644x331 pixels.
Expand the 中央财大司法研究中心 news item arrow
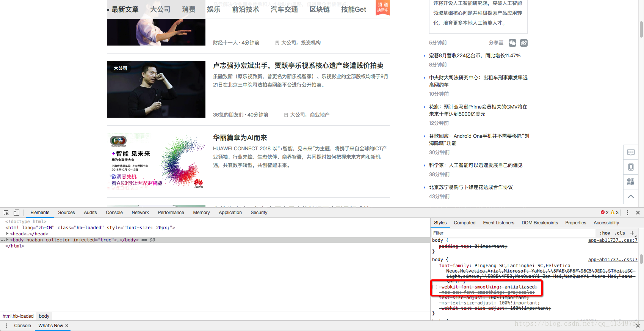click(x=424, y=78)
